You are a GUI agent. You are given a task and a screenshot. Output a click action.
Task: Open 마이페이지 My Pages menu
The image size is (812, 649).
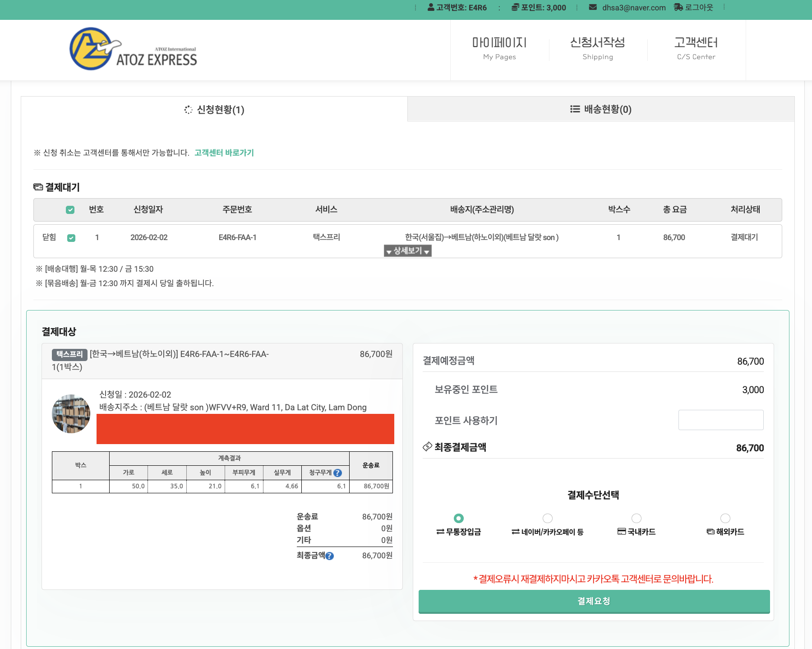tap(499, 49)
